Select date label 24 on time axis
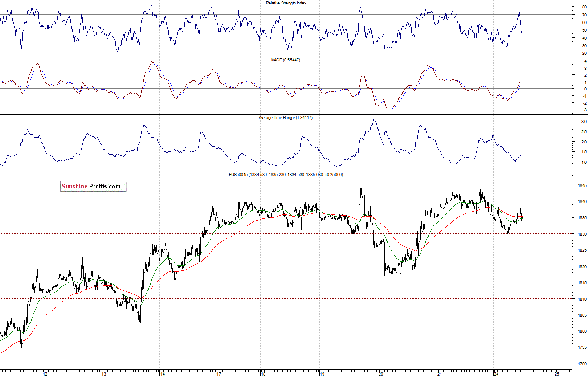Screen dimensions: 588x376 [496, 373]
